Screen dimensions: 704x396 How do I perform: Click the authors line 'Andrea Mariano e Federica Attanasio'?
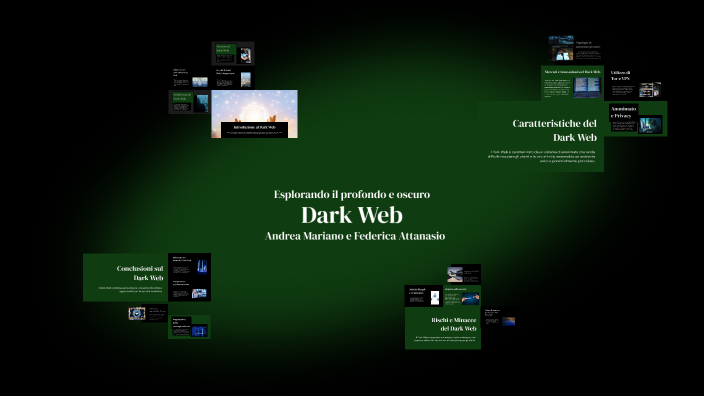pos(355,236)
